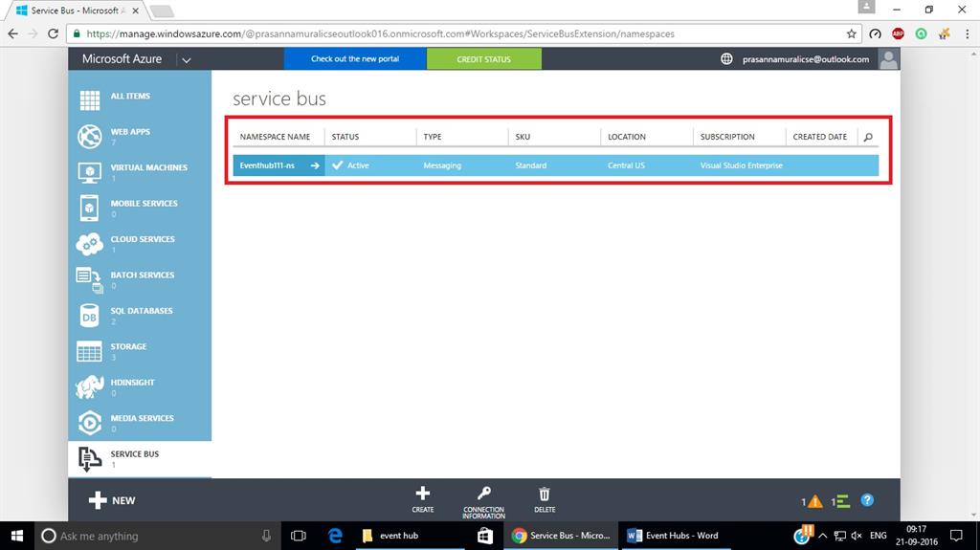Open Check out the new portal
Viewport: 980px width, 550px height.
coord(355,58)
